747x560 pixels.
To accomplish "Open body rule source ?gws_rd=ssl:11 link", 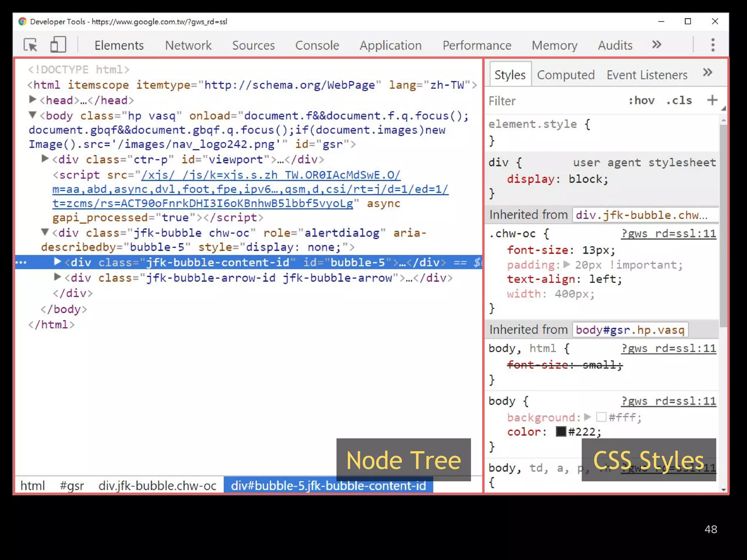I will coord(669,401).
